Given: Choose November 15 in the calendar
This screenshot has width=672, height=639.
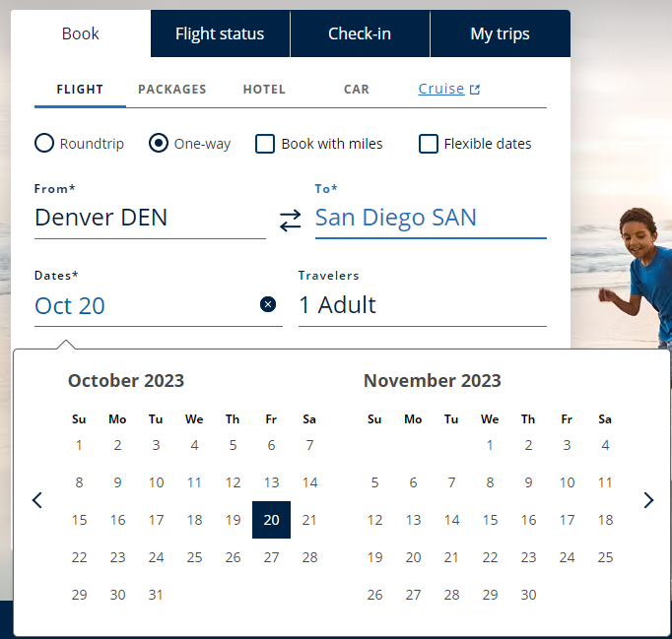Looking at the screenshot, I should (490, 520).
